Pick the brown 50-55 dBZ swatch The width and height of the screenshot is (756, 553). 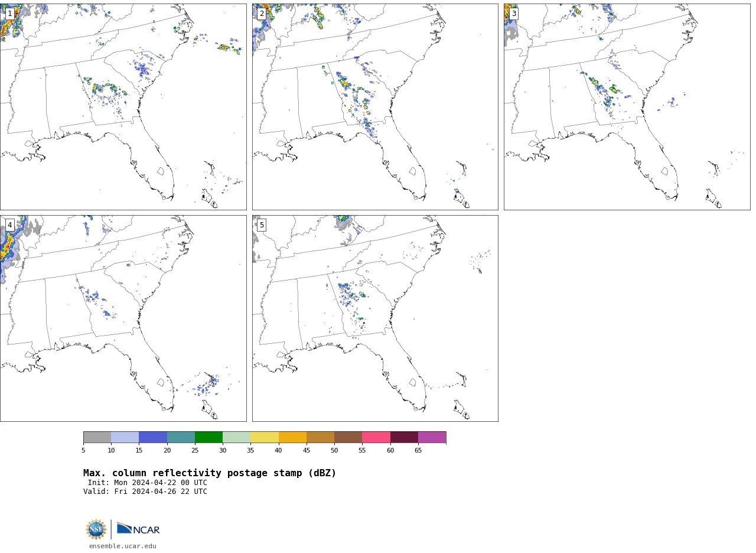tap(348, 437)
